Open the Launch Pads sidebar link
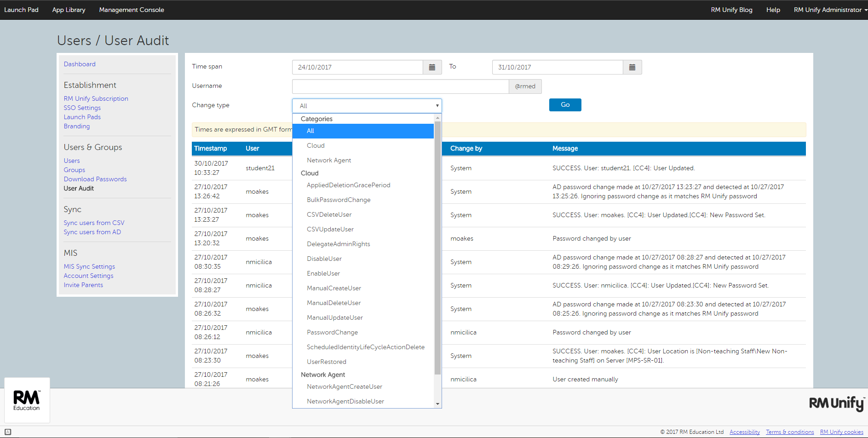The height and width of the screenshot is (438, 868). pos(82,117)
